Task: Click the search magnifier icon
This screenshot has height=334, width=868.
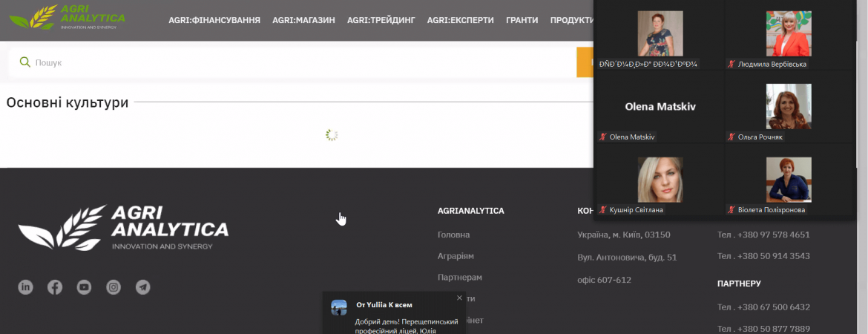Action: click(24, 62)
